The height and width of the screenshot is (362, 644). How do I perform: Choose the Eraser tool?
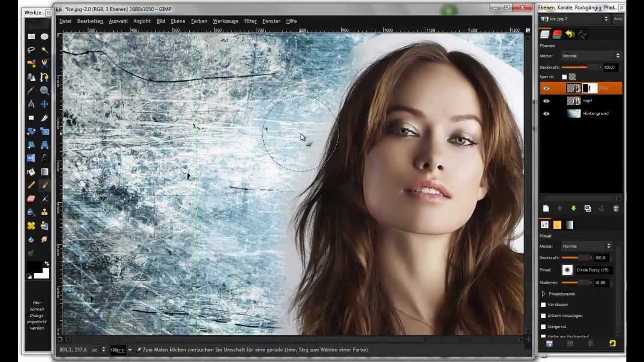pyautogui.click(x=31, y=199)
